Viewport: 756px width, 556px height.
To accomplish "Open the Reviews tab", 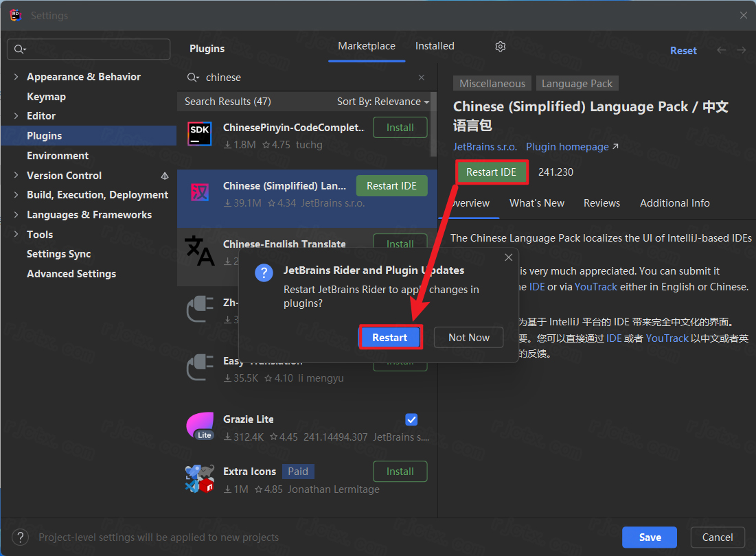I will click(x=602, y=203).
